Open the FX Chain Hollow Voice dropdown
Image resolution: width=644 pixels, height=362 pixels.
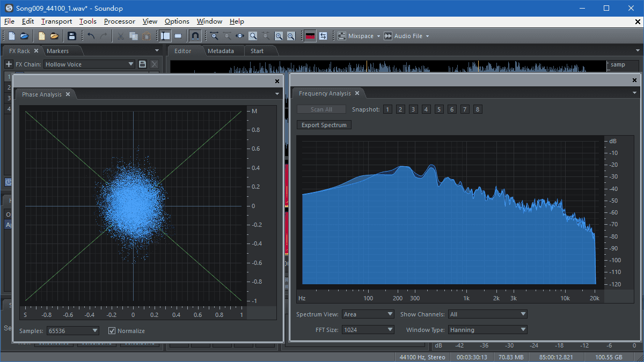pos(131,63)
